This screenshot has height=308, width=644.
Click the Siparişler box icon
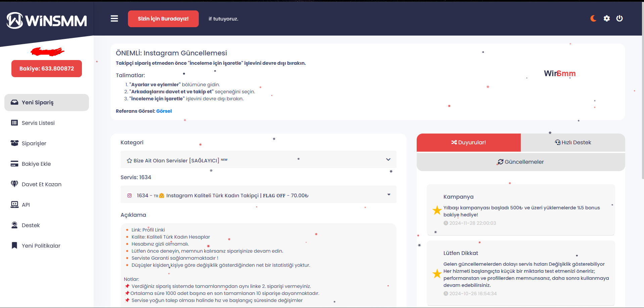pos(14,143)
